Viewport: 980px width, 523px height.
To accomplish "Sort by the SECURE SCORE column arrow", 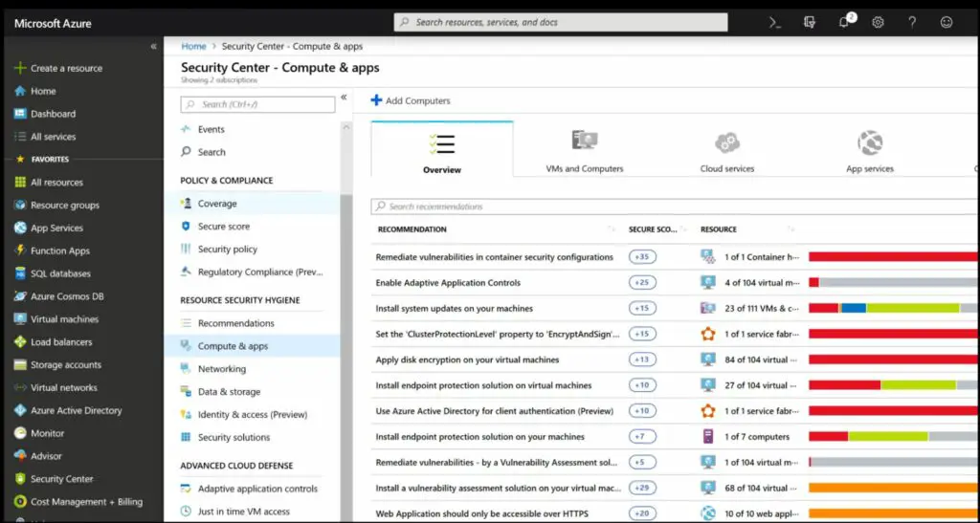I will coord(683,229).
